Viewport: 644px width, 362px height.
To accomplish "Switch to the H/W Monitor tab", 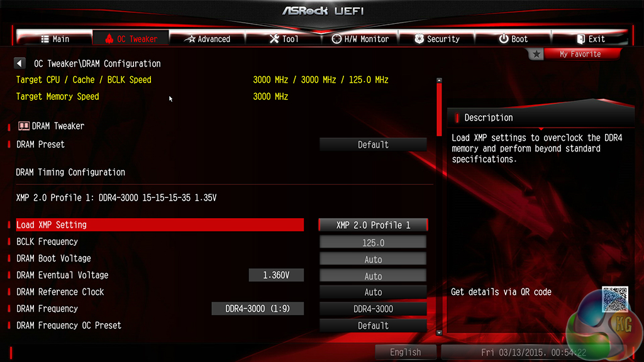I will click(360, 39).
